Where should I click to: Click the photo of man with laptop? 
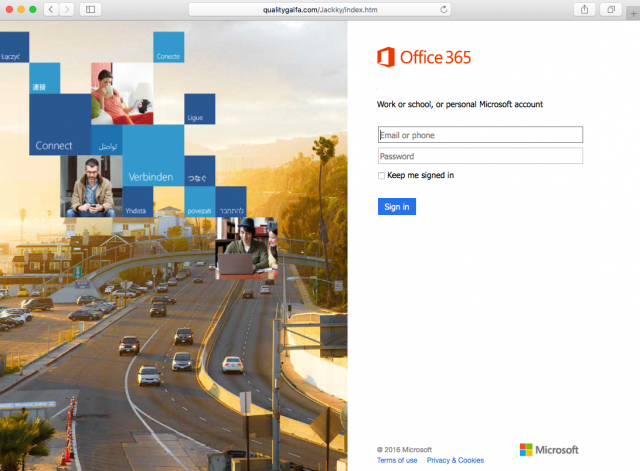(247, 248)
